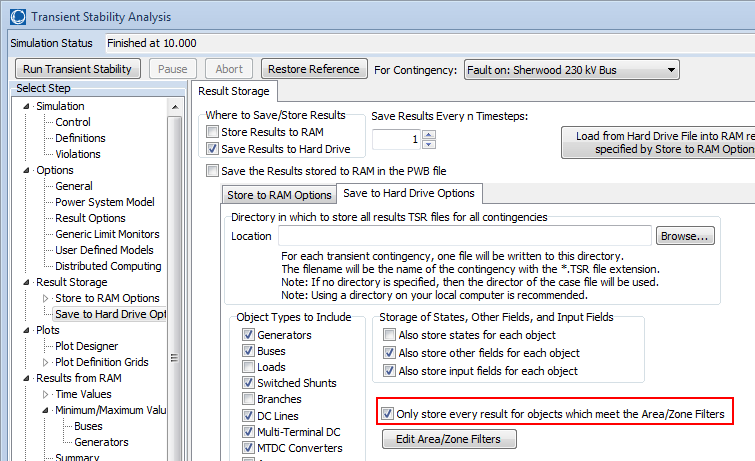
Task: Toggle the Area/Zone Filters only-store checkbox
Action: tap(387, 413)
